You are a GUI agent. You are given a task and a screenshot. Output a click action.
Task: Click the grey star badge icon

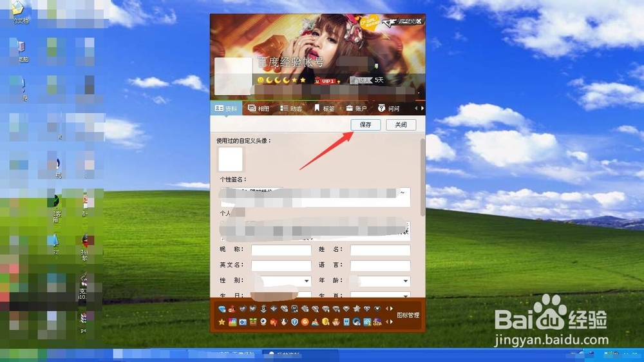pos(357,309)
